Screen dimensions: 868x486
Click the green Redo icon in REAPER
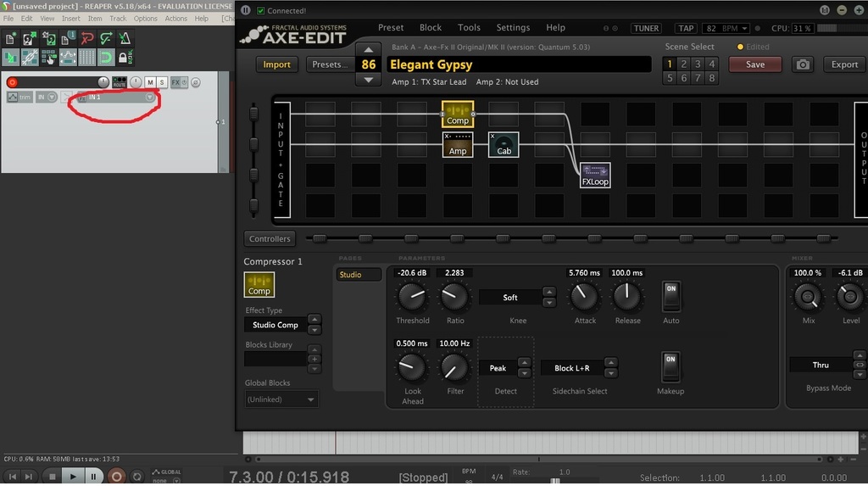point(106,38)
